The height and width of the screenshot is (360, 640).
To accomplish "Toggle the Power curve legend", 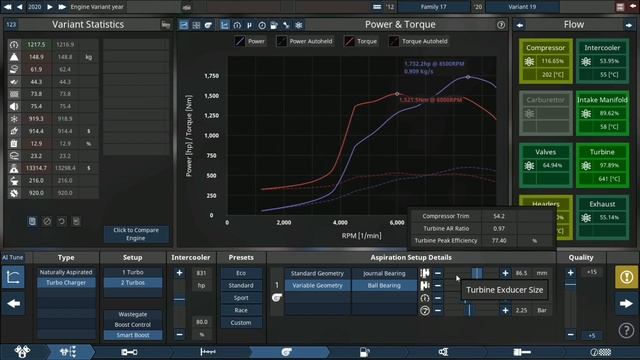I will pos(250,41).
